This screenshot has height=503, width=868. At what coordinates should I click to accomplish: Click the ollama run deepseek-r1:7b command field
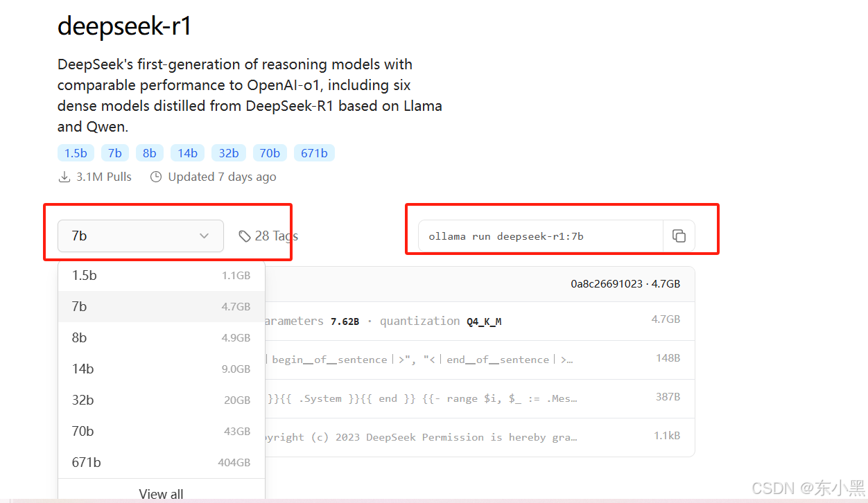coord(541,236)
